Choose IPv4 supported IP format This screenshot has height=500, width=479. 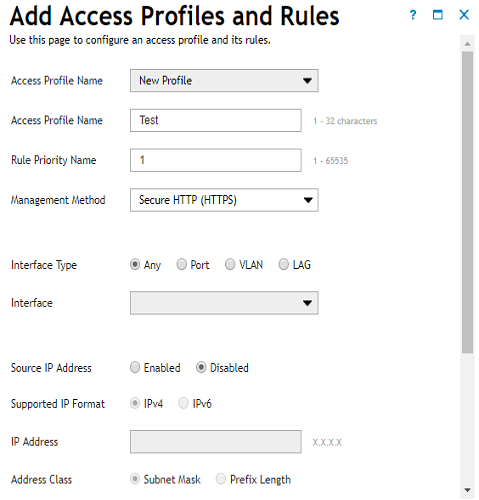(135, 404)
